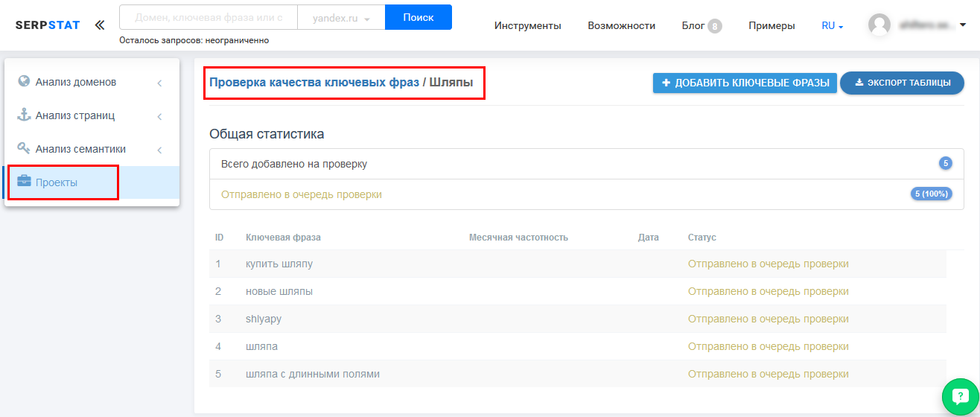Click the briefcase Projects icon
This screenshot has width=980, height=417.
click(24, 182)
